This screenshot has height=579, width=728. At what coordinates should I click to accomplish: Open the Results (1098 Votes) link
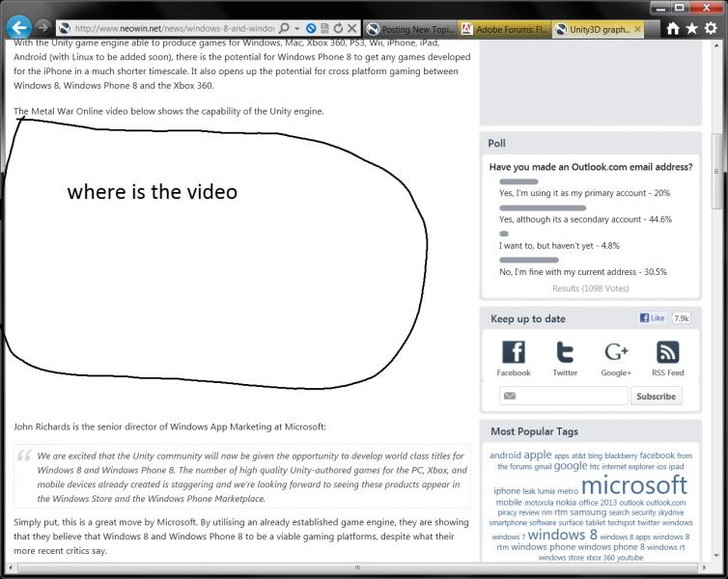coord(591,289)
